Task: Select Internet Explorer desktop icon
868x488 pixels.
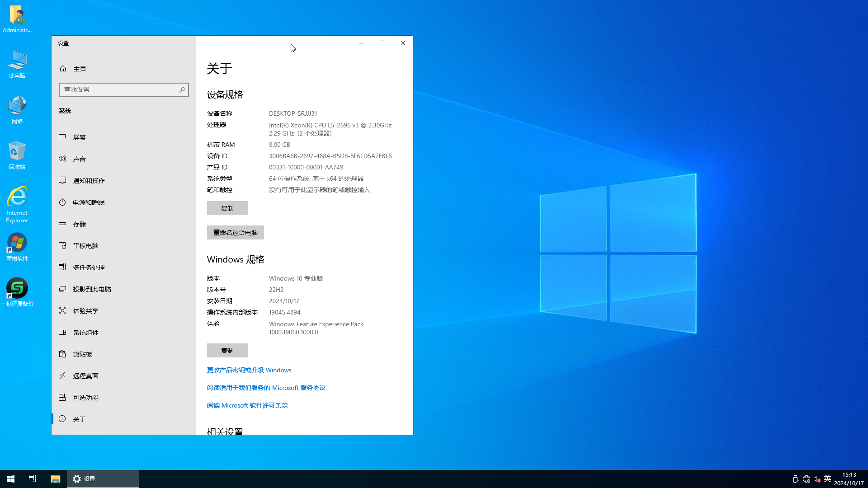Action: pyautogui.click(x=17, y=205)
